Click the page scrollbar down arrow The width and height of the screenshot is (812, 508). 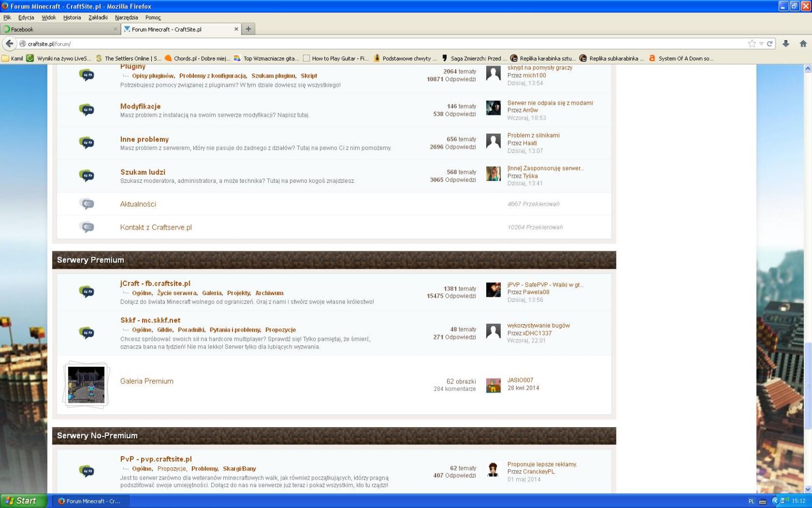tap(808, 489)
